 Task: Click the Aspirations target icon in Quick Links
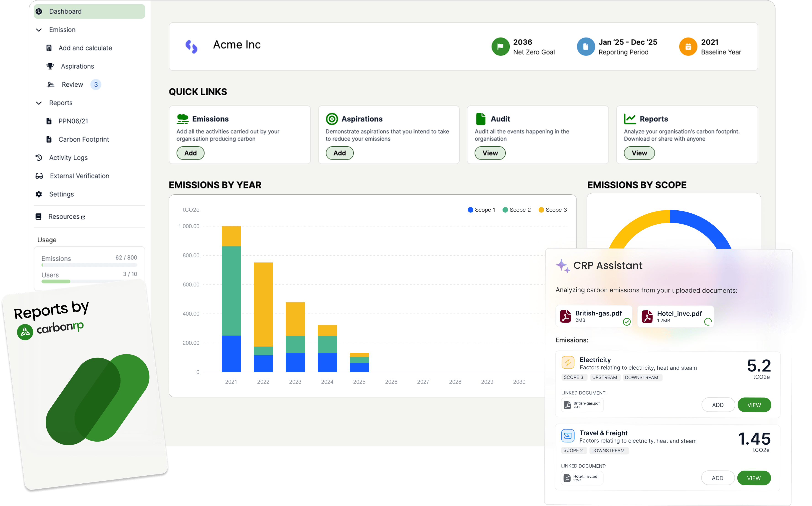332,119
